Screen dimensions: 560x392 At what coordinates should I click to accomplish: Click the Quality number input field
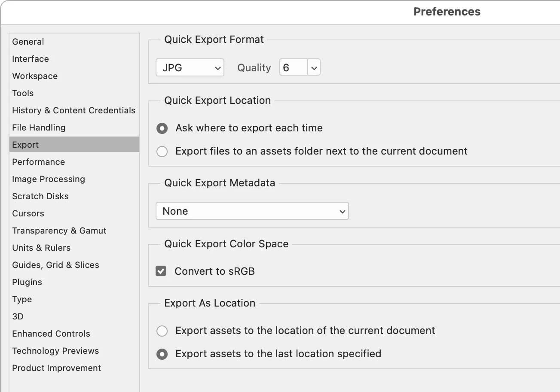coord(294,68)
